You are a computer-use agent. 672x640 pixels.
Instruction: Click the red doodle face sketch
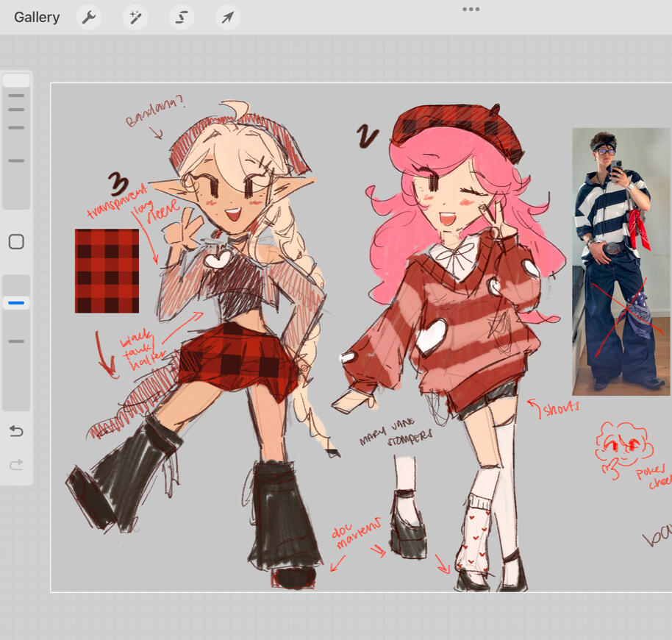[623, 449]
